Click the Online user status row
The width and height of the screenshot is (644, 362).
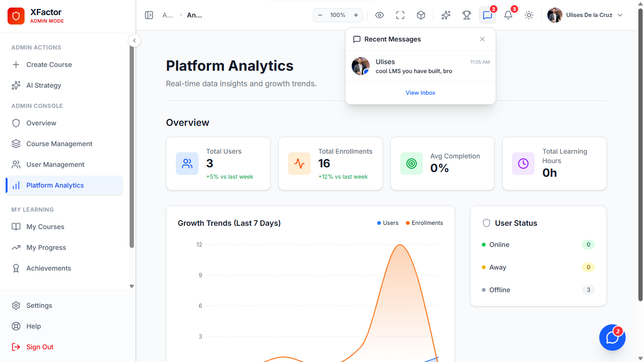click(x=538, y=245)
